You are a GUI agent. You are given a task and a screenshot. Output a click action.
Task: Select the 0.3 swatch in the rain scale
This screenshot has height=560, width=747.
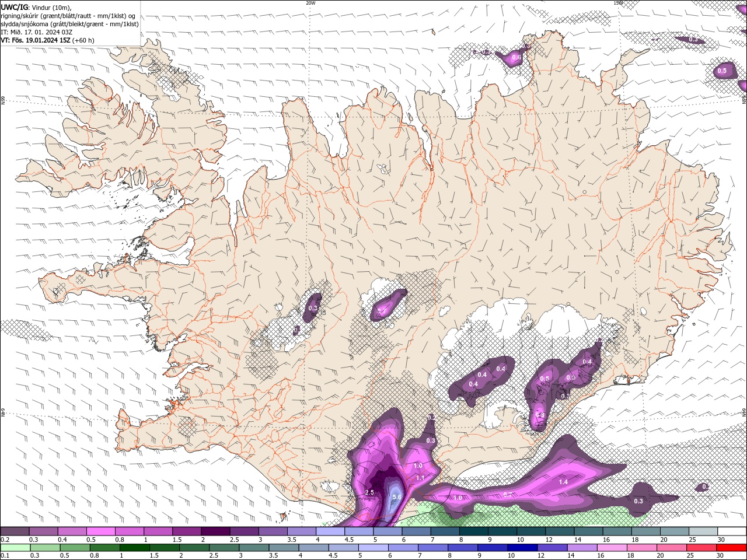click(45, 548)
